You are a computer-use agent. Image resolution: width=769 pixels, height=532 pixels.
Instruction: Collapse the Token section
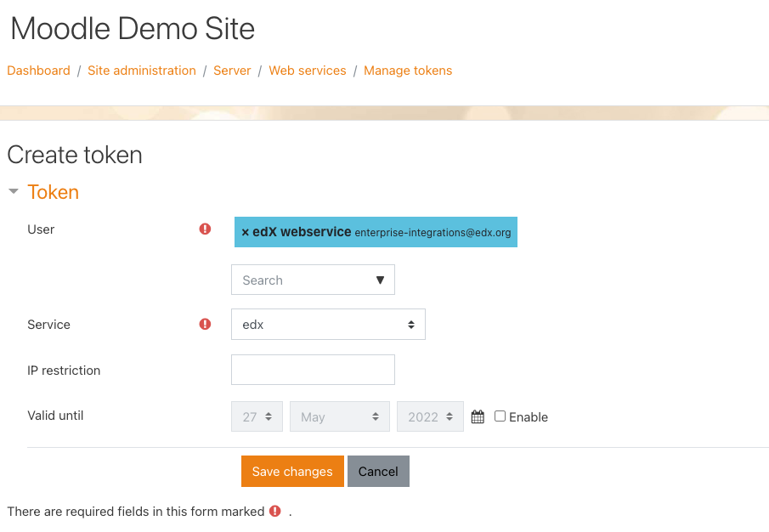13,191
